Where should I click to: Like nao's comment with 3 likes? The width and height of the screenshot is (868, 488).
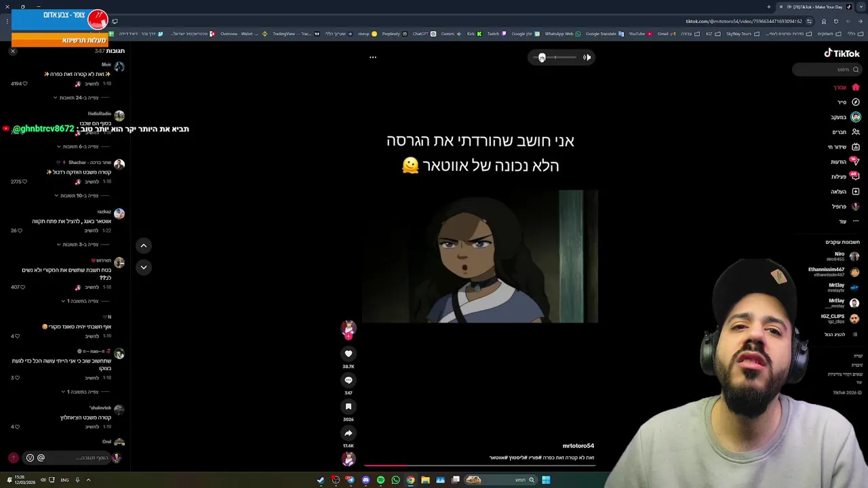coord(18,378)
